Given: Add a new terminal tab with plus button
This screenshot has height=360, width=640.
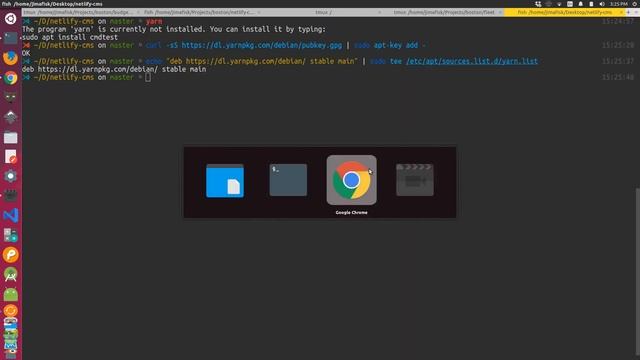Looking at the screenshot, I should point(628,12).
